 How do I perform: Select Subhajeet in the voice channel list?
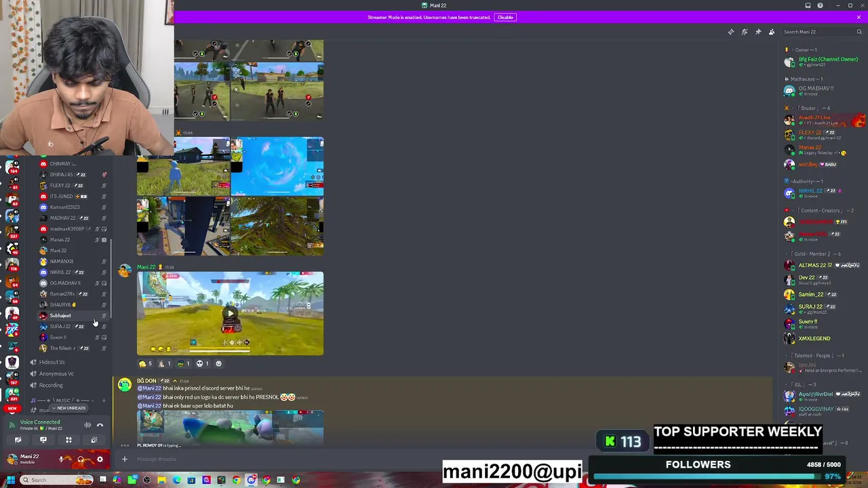73,315
